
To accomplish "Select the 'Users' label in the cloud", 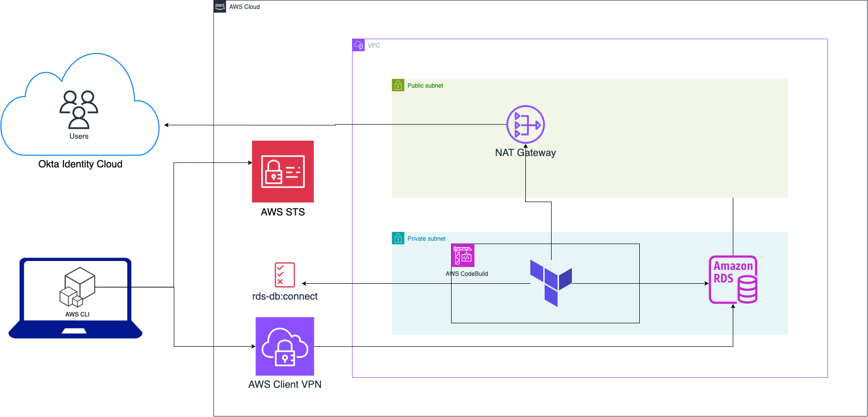I will click(x=79, y=136).
